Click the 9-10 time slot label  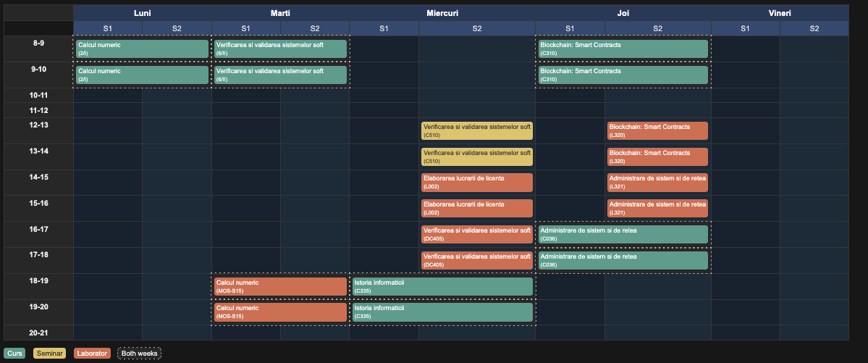coord(39,75)
